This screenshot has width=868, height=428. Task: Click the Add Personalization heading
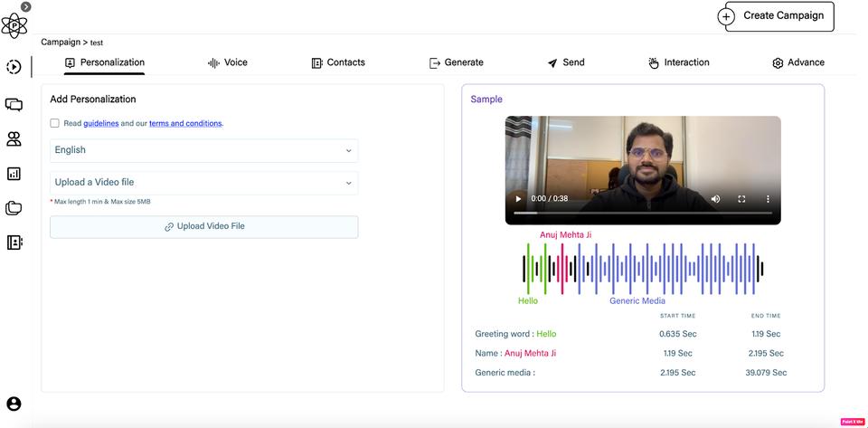tap(93, 100)
